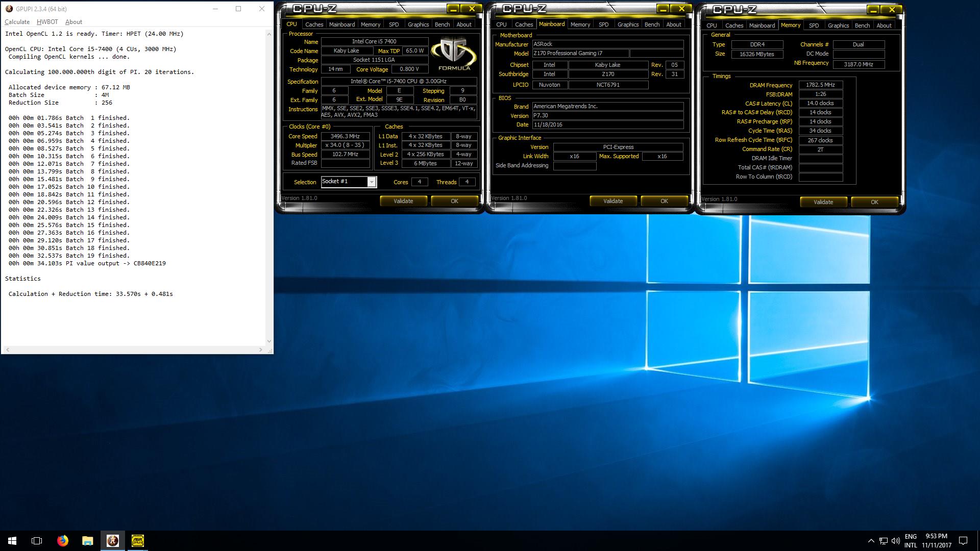Click the OC Formula logo in CPU-Z
980x551 pixels.
454,54
